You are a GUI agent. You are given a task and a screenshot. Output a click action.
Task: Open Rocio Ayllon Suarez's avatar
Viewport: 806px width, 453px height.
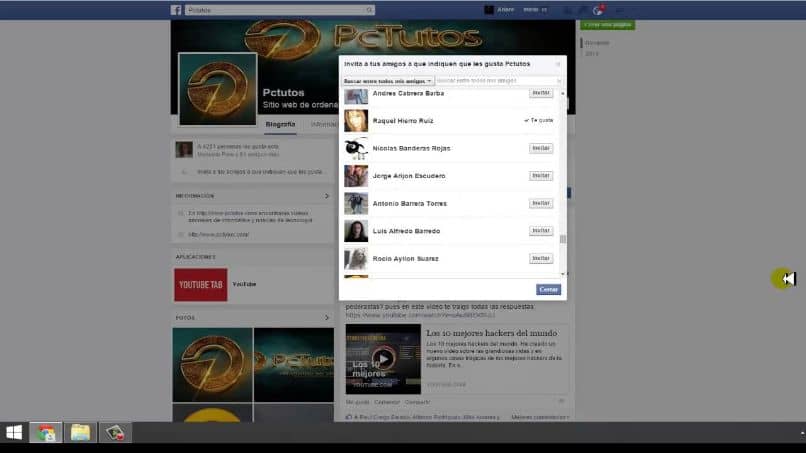click(x=356, y=259)
